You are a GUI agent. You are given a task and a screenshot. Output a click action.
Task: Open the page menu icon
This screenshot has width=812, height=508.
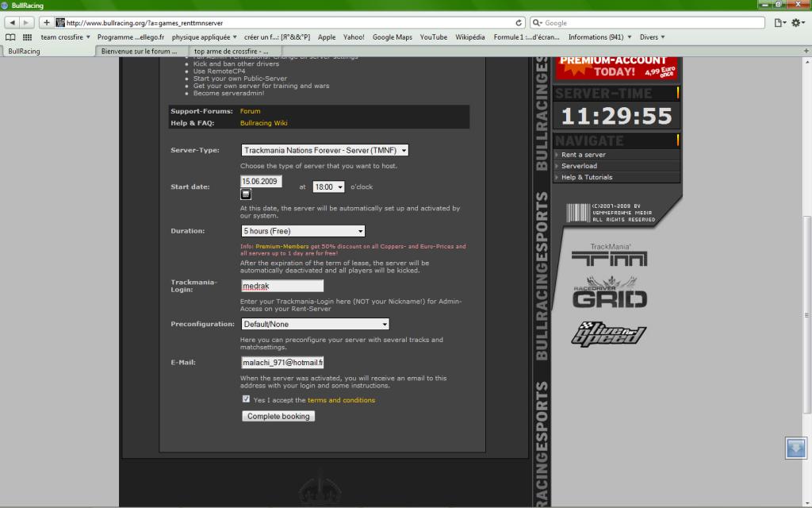pyautogui.click(x=779, y=23)
